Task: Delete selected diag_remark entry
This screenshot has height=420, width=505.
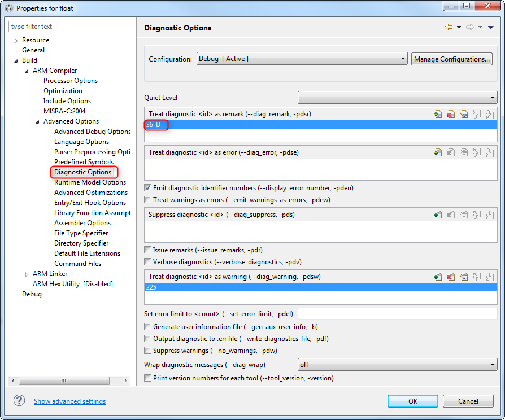Action: tap(451, 114)
